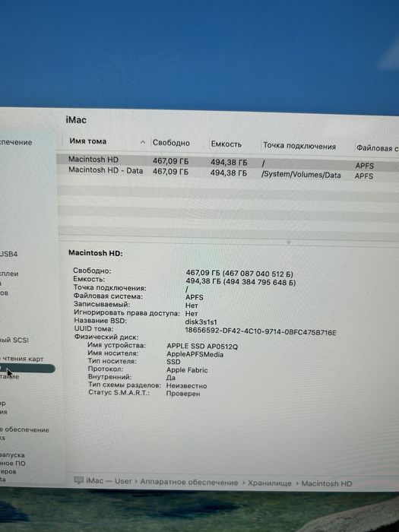This screenshot has height=532, width=399.
Task: Click the disk3s1s1 BSD name value
Action: tap(201, 322)
